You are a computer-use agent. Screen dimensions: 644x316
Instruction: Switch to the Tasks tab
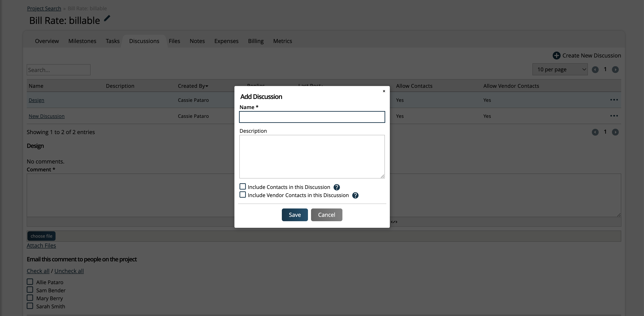(x=113, y=41)
